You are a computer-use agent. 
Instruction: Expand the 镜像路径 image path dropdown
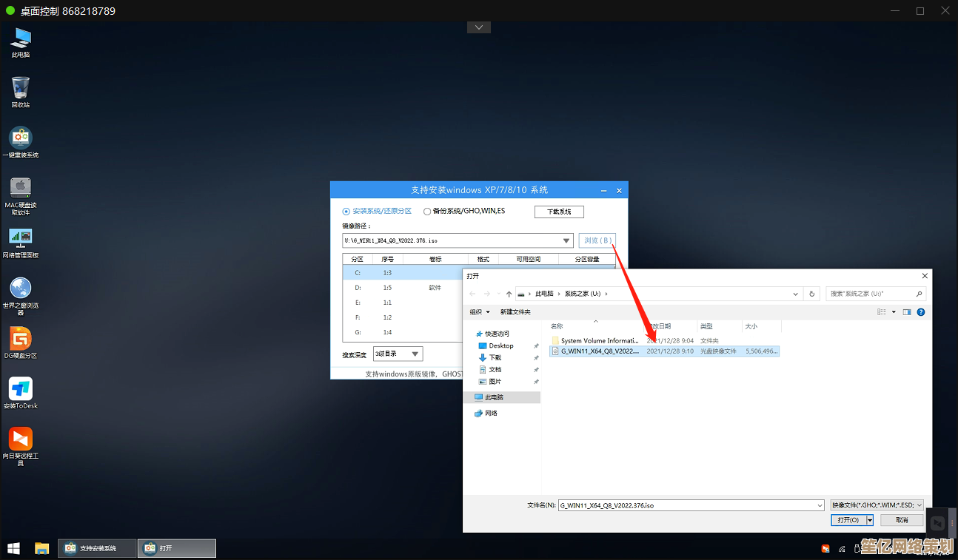566,240
